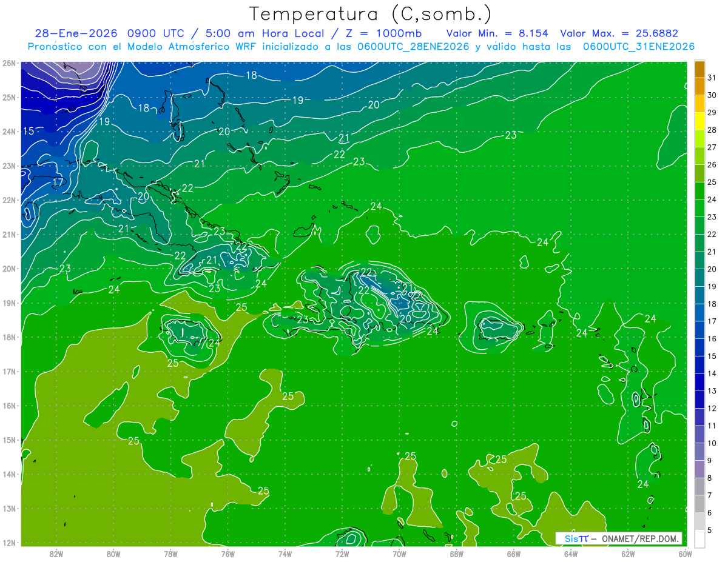Click the orange swatch above legend value 31

tap(699, 69)
